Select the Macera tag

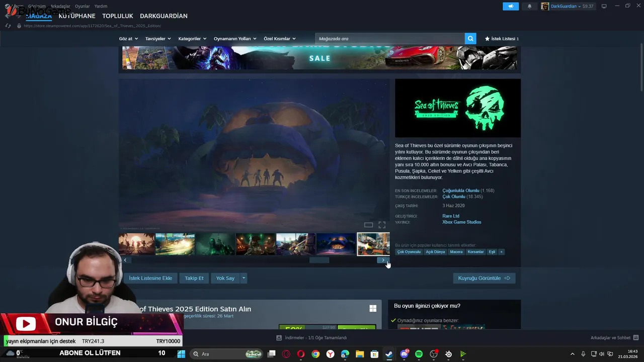point(456,252)
